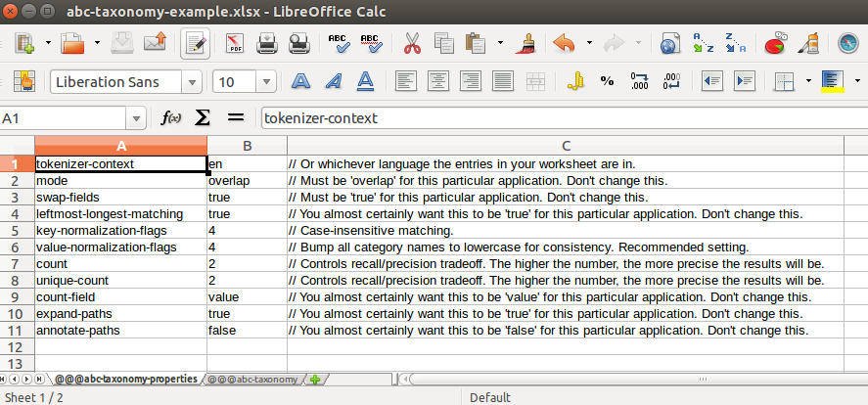The width and height of the screenshot is (868, 405).
Task: Toggle Edit Mode icon
Action: (x=195, y=43)
